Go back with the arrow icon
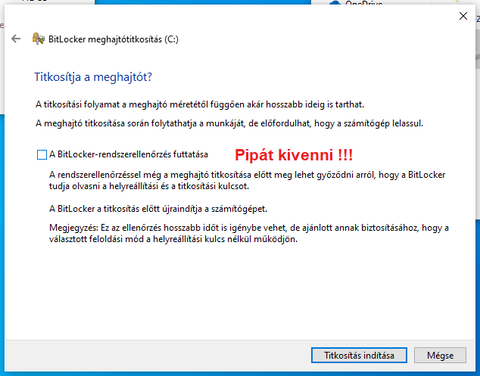 16,39
